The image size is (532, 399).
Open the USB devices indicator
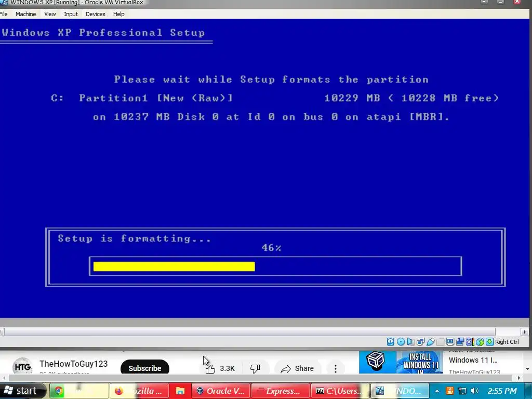[431, 342]
